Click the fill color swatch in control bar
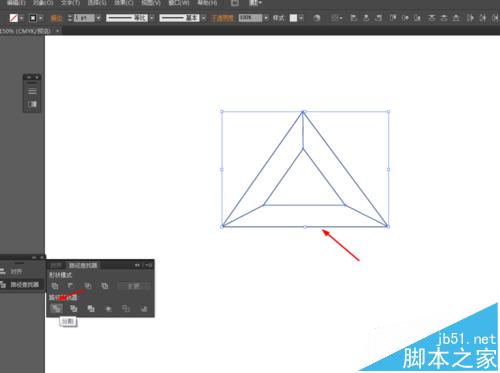This screenshot has width=500, height=373. [14, 18]
